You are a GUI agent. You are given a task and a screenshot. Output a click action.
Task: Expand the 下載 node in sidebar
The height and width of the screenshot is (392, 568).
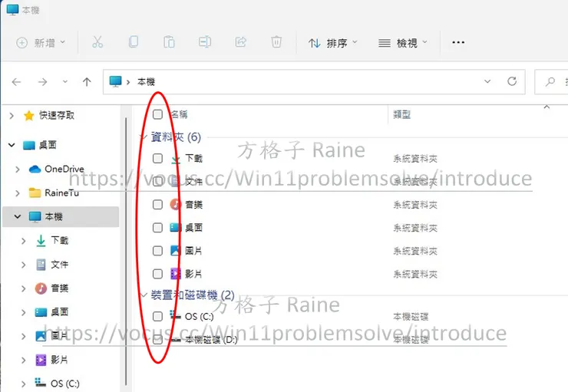[x=24, y=241]
